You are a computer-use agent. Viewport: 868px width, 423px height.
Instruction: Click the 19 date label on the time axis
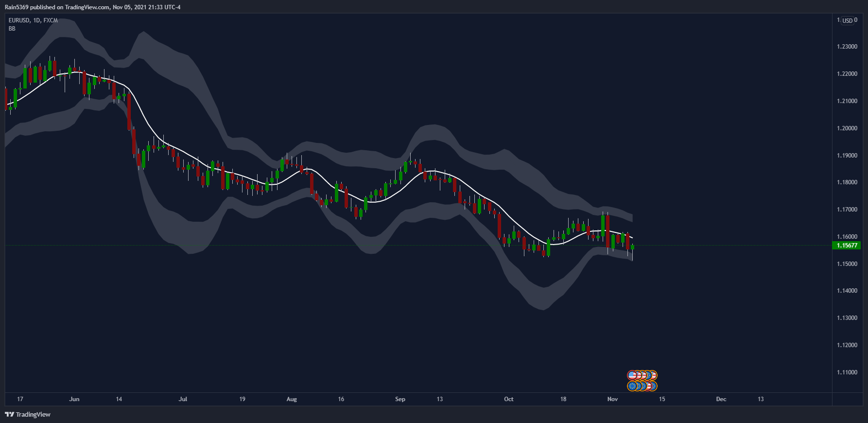[242, 399]
